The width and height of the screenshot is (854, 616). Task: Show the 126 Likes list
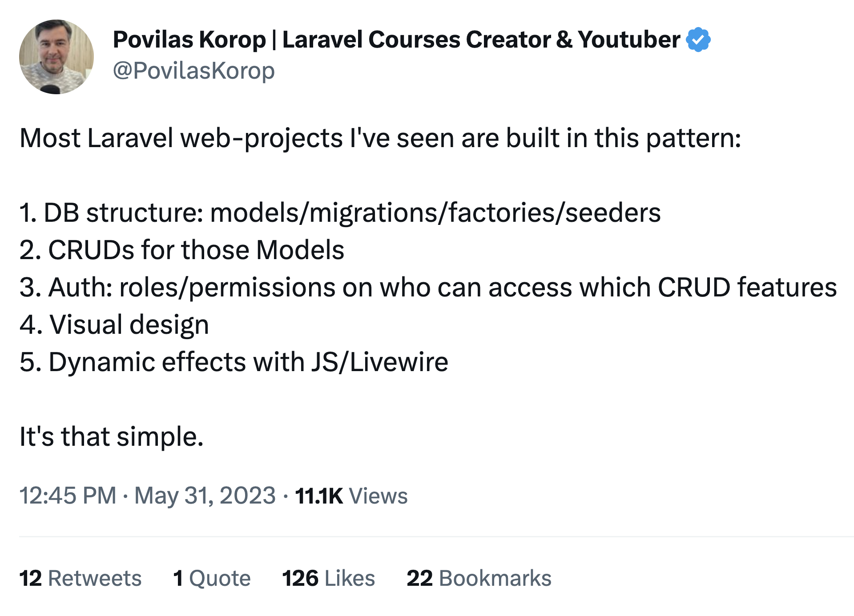pos(329,578)
